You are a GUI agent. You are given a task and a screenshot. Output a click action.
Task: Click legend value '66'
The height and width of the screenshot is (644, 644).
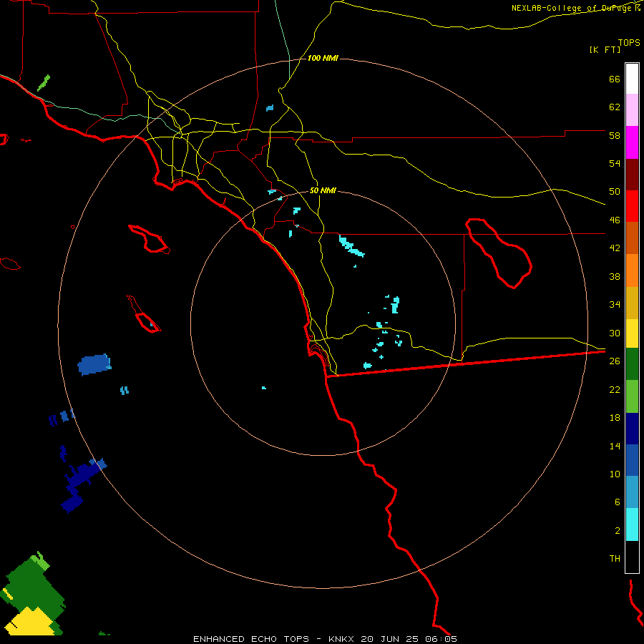(x=615, y=79)
